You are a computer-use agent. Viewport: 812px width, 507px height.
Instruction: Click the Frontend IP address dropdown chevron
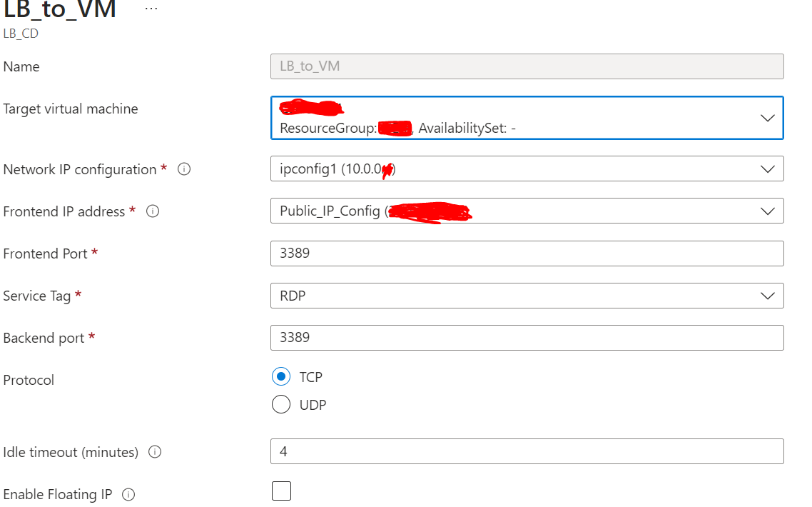pos(768,211)
